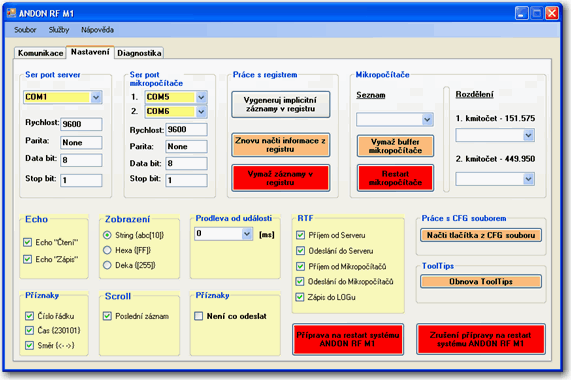Viewport: 571px width, 380px height.
Task: Click the Obnova ToolTips button
Action: (x=481, y=281)
